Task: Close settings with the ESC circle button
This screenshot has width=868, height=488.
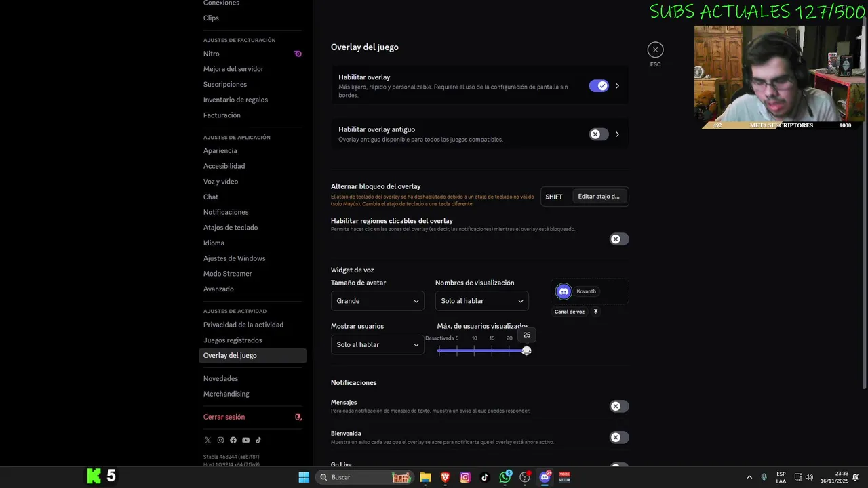Action: click(x=655, y=49)
